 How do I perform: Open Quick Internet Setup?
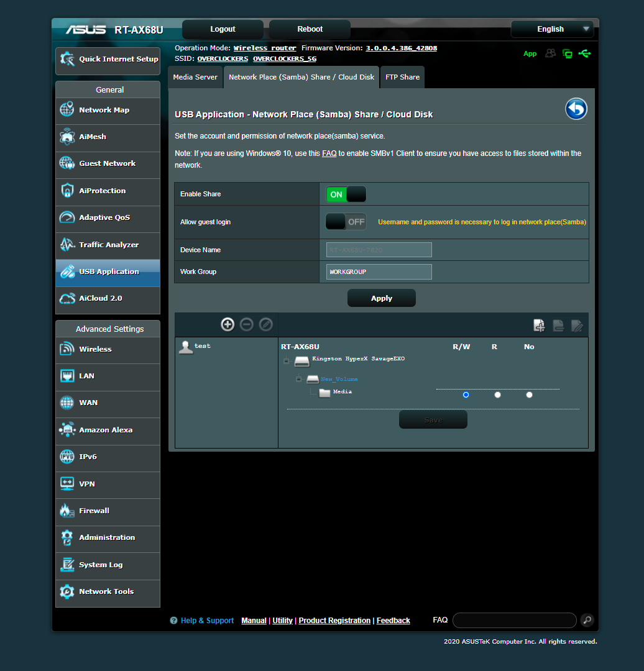point(108,60)
